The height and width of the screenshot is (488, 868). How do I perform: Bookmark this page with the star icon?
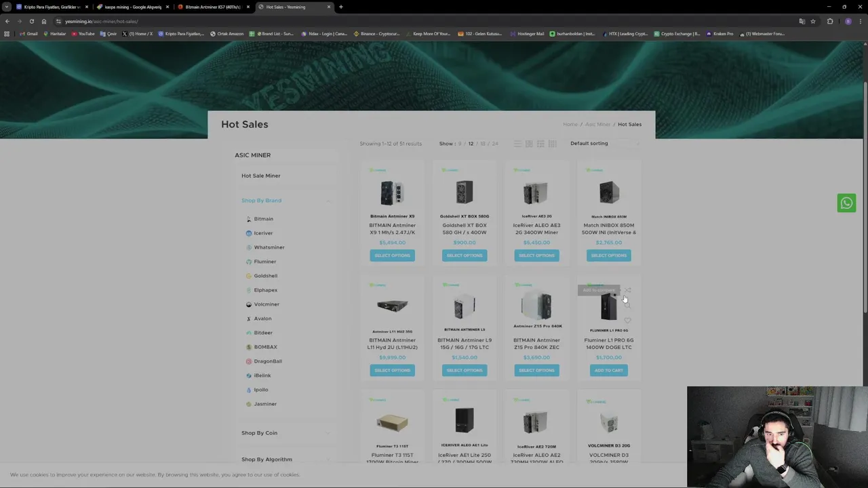(813, 21)
